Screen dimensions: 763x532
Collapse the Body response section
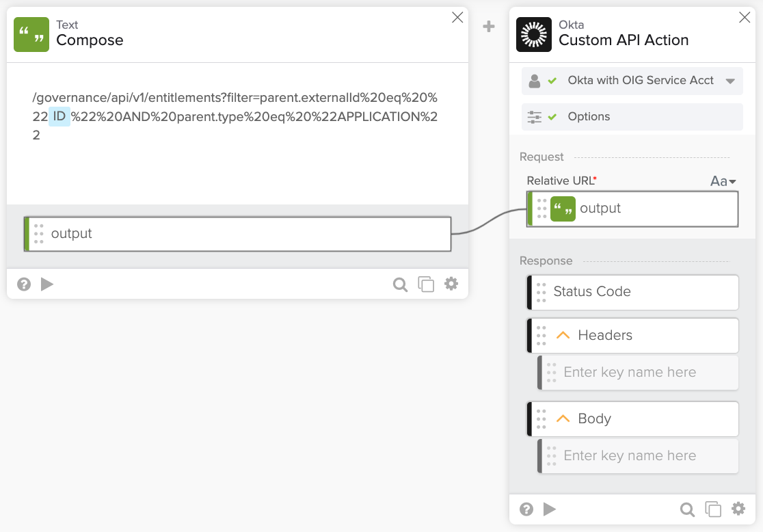click(563, 418)
